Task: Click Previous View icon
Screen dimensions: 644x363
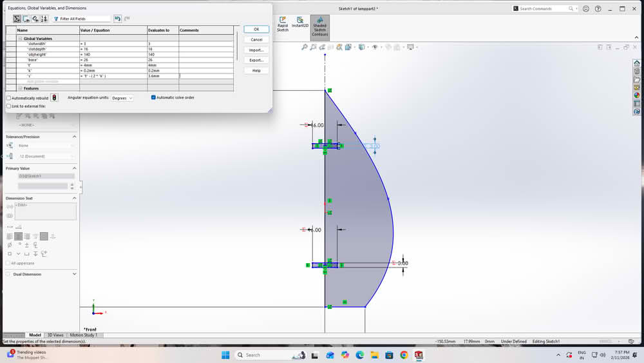Action: click(323, 47)
